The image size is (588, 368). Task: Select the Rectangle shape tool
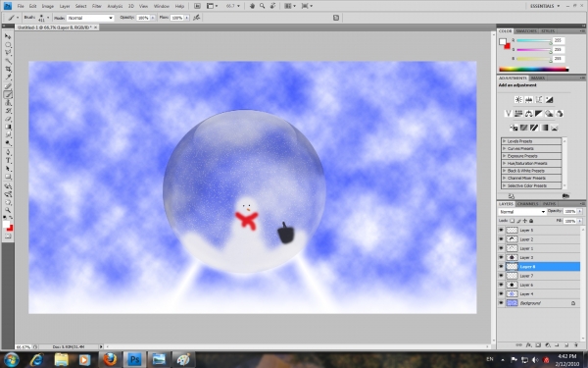[8, 177]
